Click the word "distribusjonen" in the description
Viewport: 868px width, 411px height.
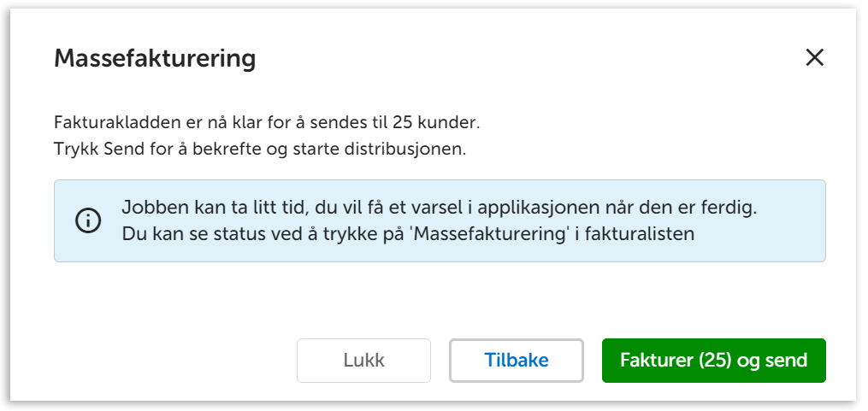pyautogui.click(x=408, y=148)
